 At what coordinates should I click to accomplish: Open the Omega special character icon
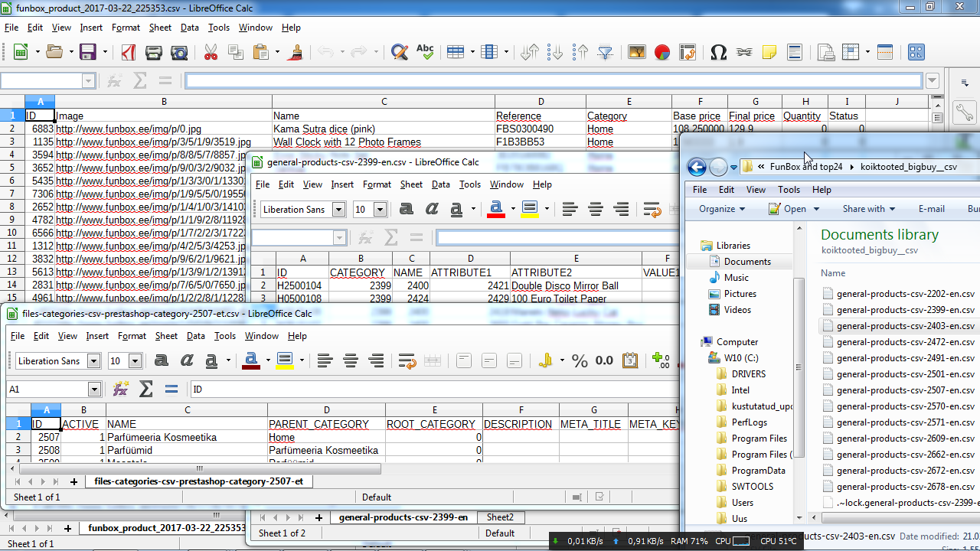[718, 52]
